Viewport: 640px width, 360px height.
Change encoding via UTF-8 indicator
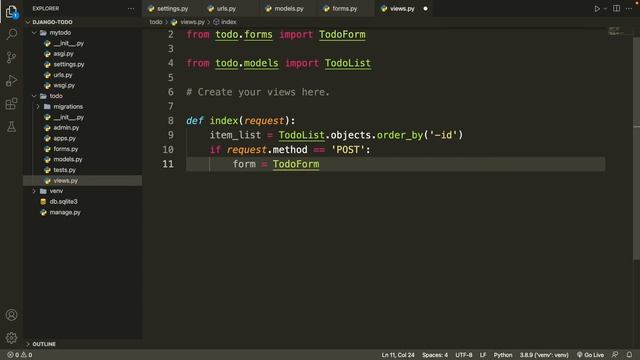464,355
